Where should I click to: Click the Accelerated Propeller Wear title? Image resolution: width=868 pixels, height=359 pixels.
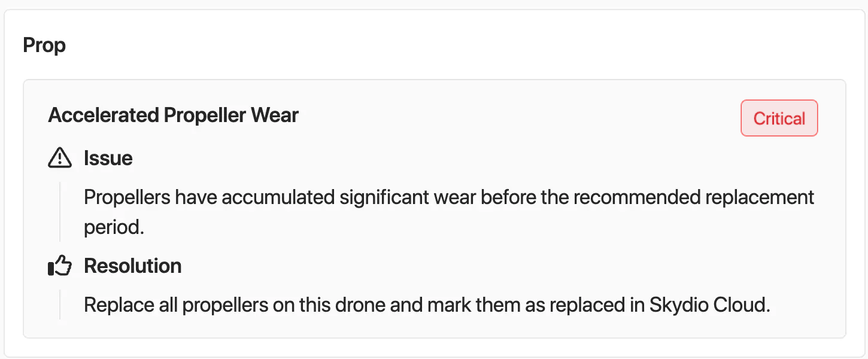pos(173,115)
